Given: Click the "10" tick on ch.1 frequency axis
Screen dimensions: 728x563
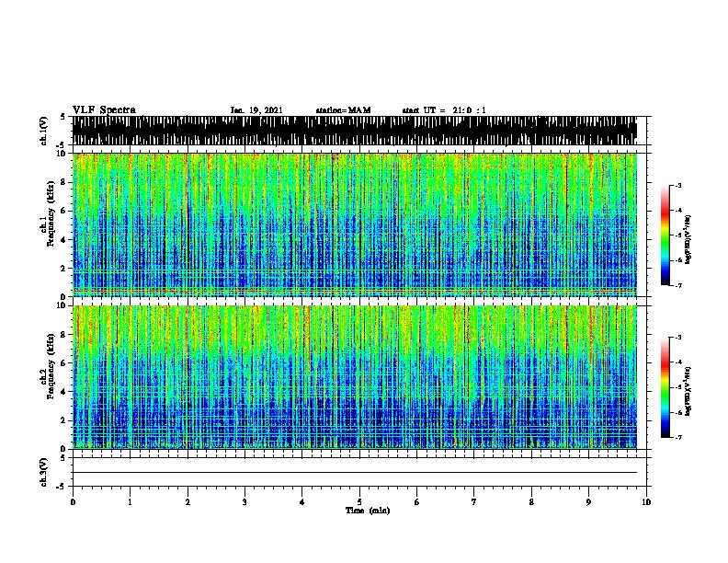Looking at the screenshot, I should [x=63, y=154].
